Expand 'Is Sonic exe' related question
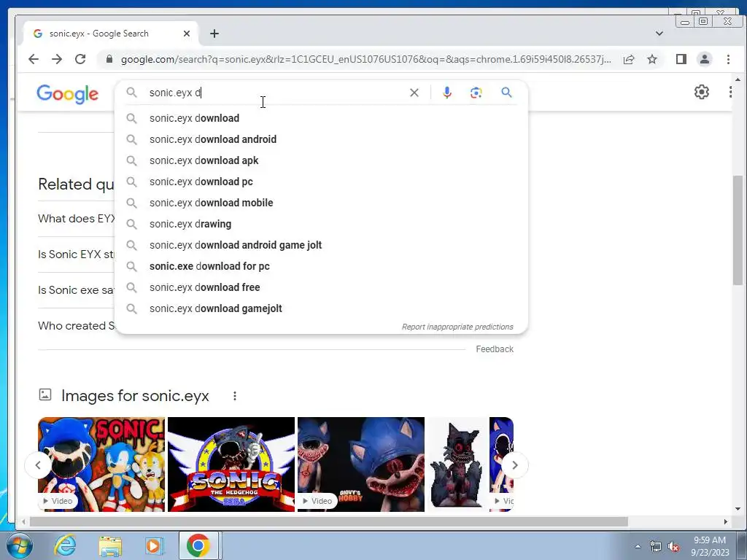The image size is (747, 560). tap(76, 290)
